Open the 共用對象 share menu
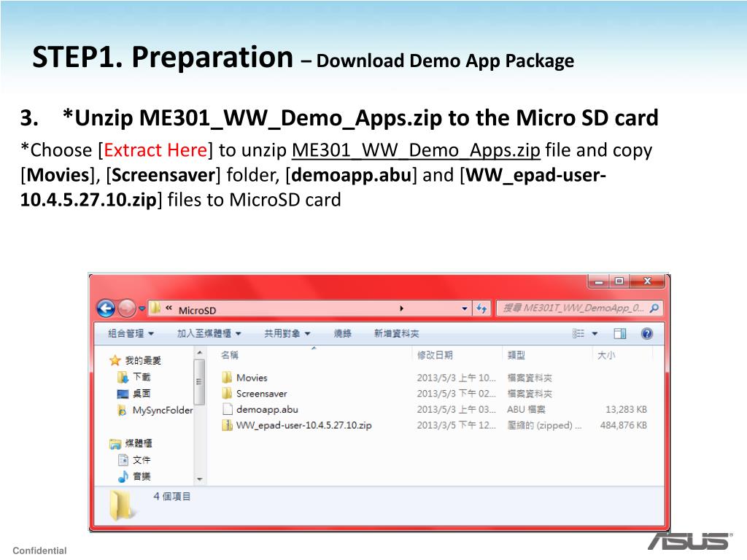 (287, 333)
